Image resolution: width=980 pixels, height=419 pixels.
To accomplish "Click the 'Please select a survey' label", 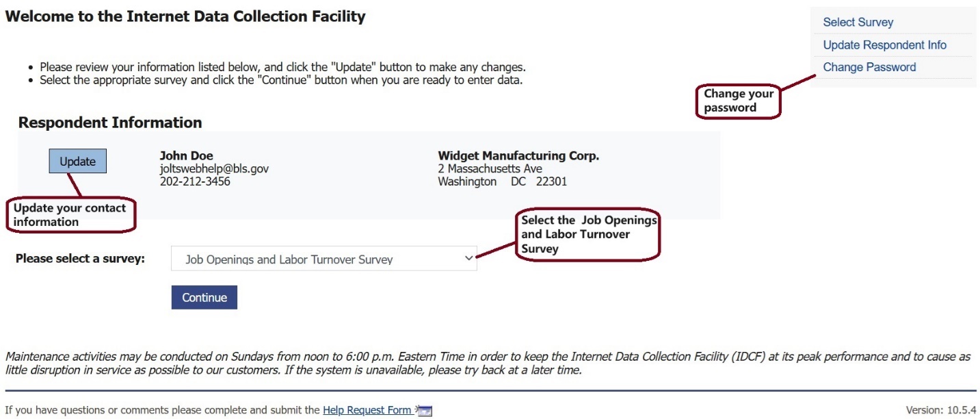I will [80, 259].
